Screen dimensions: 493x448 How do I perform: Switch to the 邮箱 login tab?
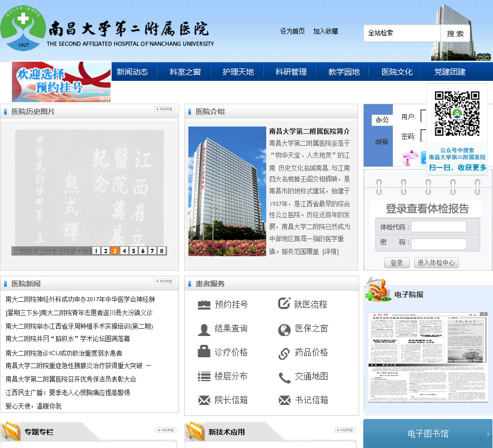(x=382, y=142)
